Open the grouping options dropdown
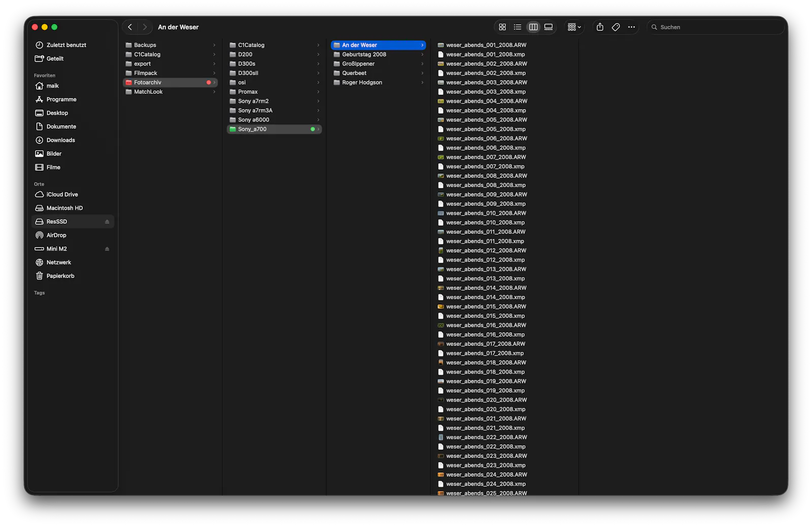The height and width of the screenshot is (527, 812). point(574,27)
